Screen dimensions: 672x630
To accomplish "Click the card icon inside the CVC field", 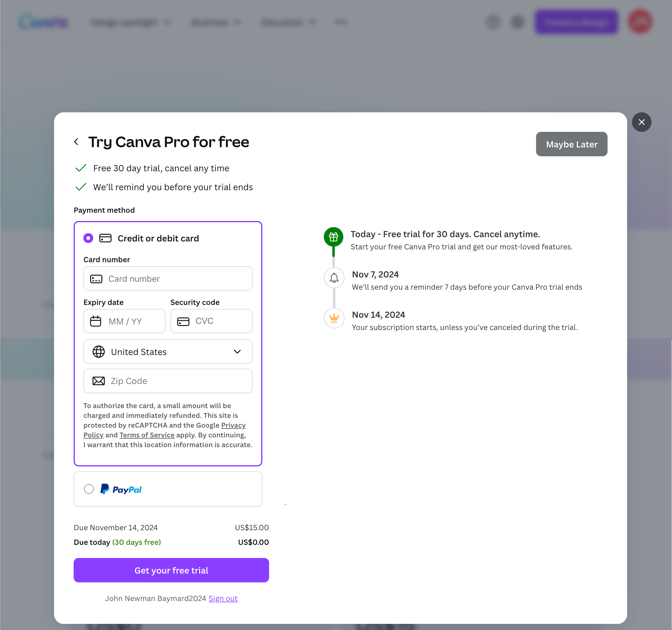I will [183, 321].
